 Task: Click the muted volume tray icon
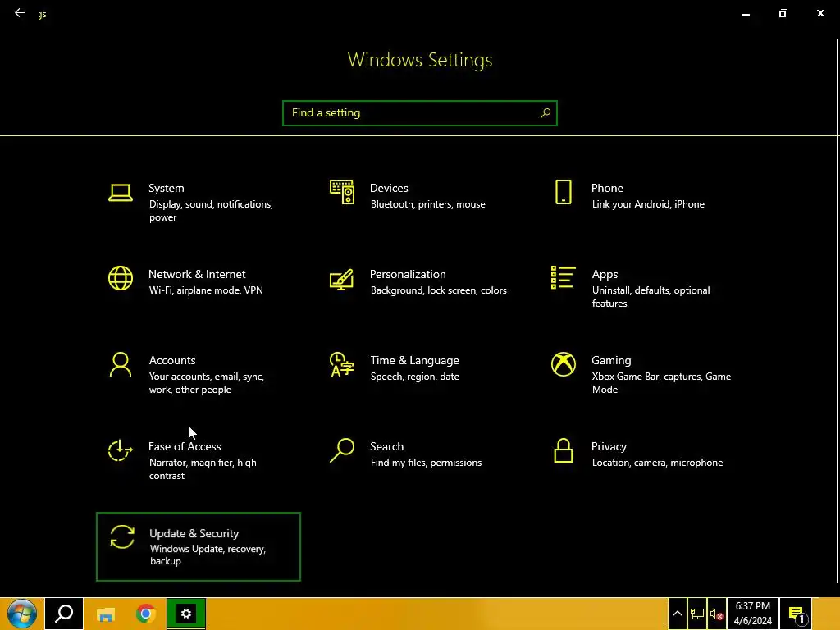pyautogui.click(x=717, y=614)
